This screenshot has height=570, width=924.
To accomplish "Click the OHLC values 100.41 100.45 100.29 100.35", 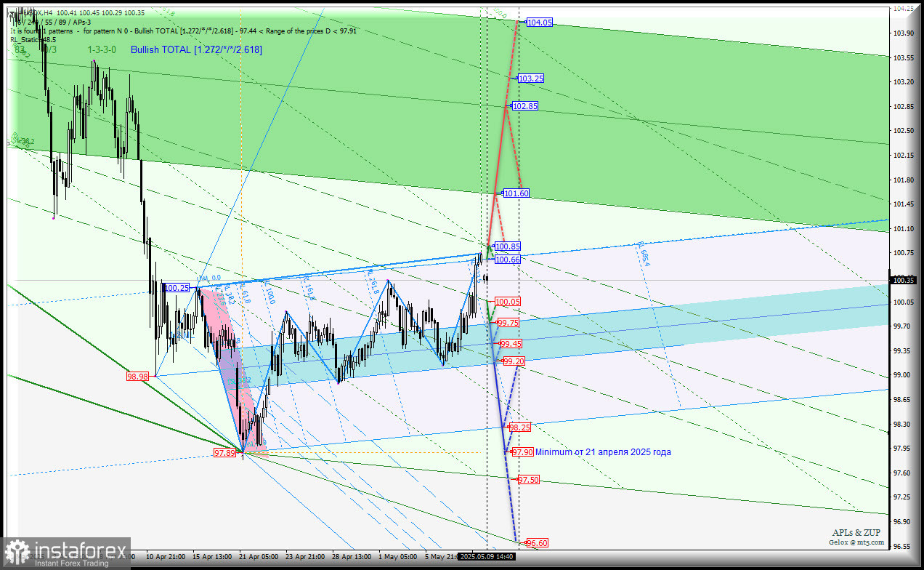I will click(100, 12).
